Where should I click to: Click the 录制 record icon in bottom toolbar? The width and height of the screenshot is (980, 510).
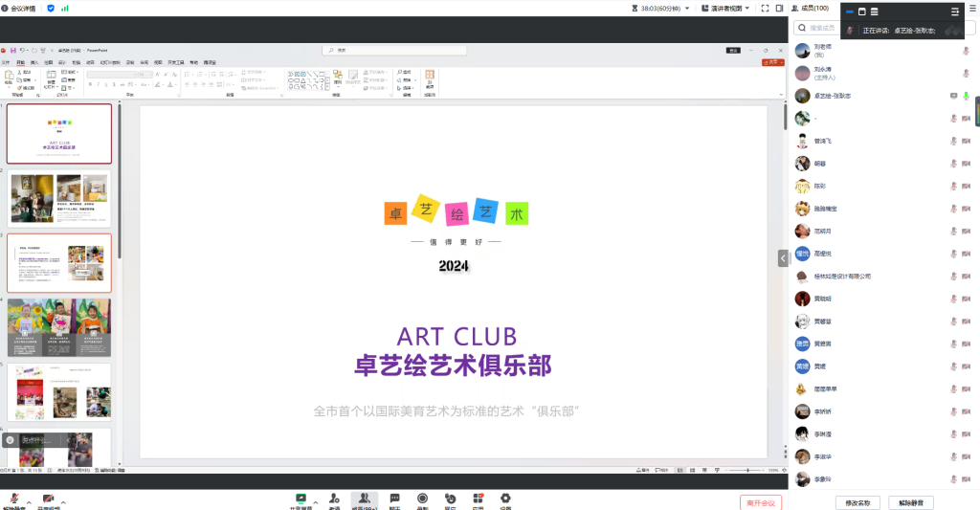coord(422,499)
